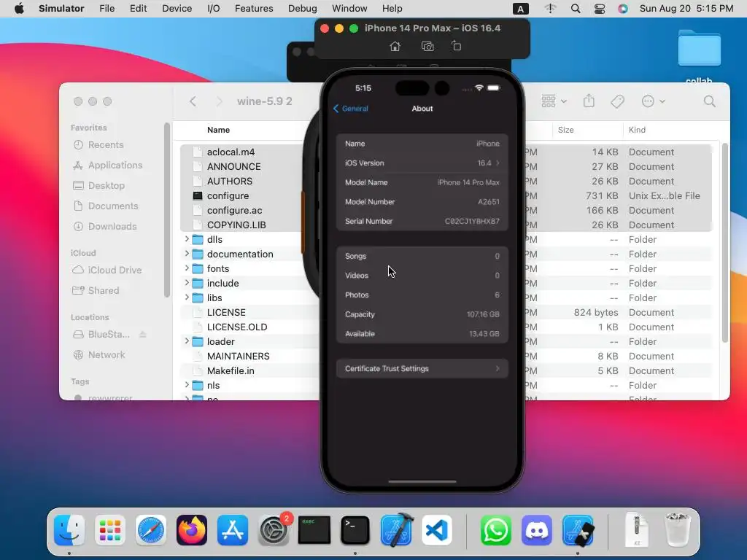Select the configure executable file
The width and height of the screenshot is (747, 560).
228,195
